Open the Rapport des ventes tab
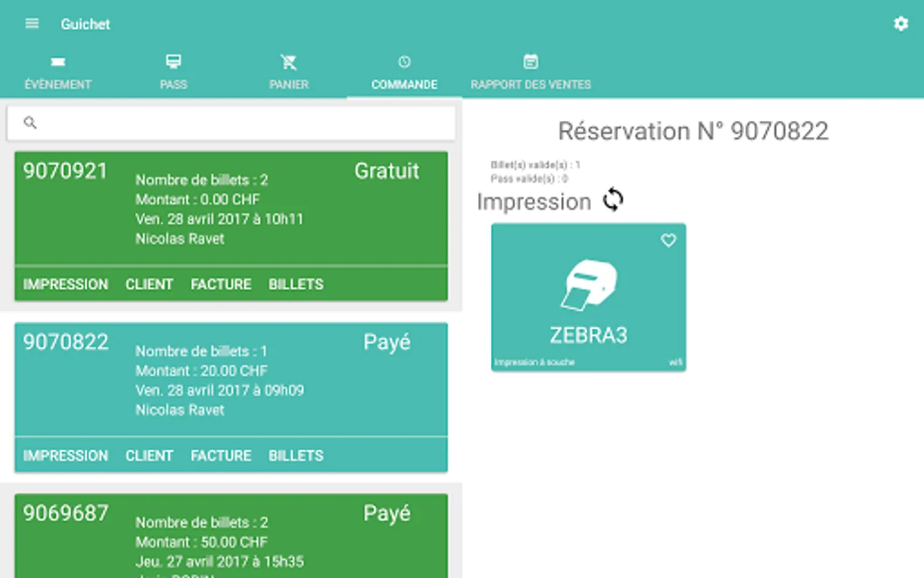 [x=531, y=72]
